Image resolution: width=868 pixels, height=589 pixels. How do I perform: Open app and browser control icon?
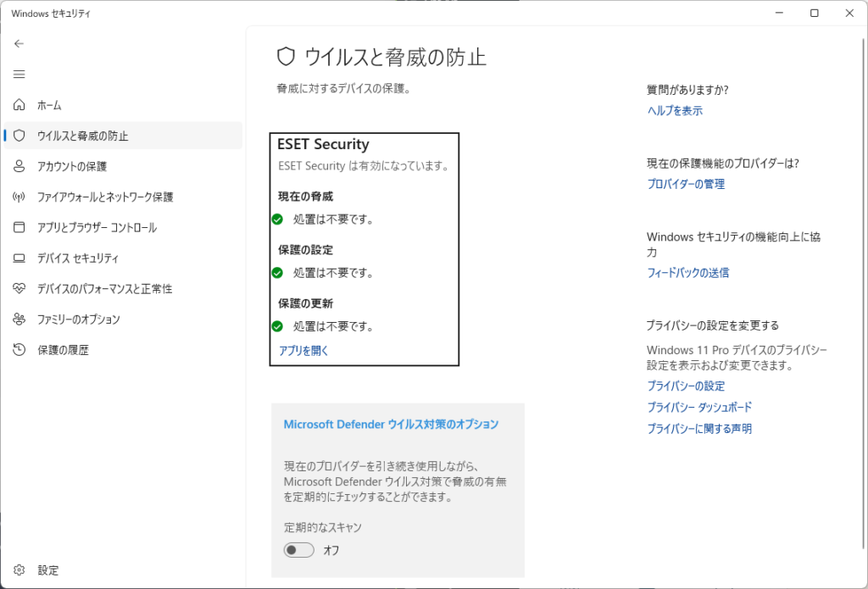(x=19, y=227)
